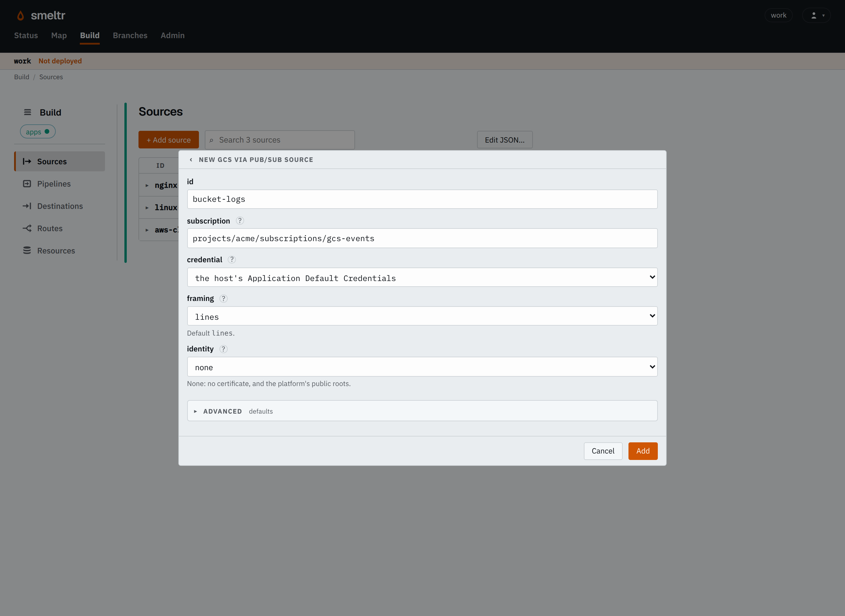This screenshot has width=845, height=616.
Task: Show help for the credential field
Action: [x=232, y=260]
